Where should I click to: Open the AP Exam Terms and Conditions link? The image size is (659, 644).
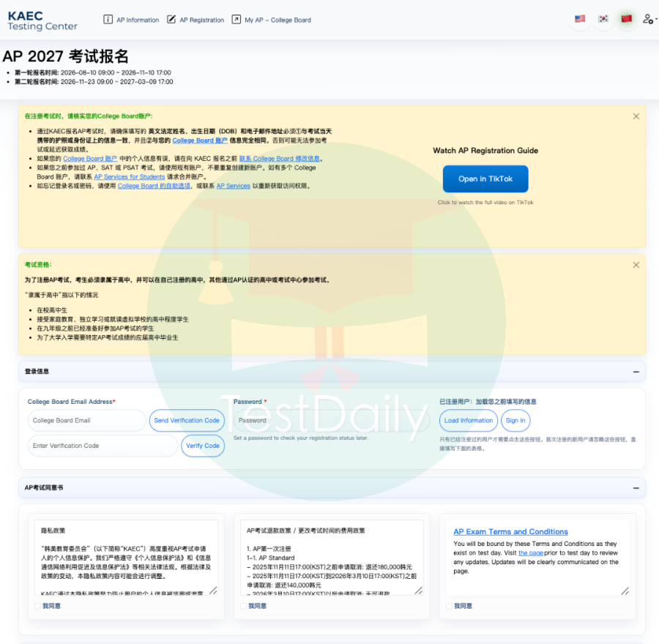tap(510, 531)
